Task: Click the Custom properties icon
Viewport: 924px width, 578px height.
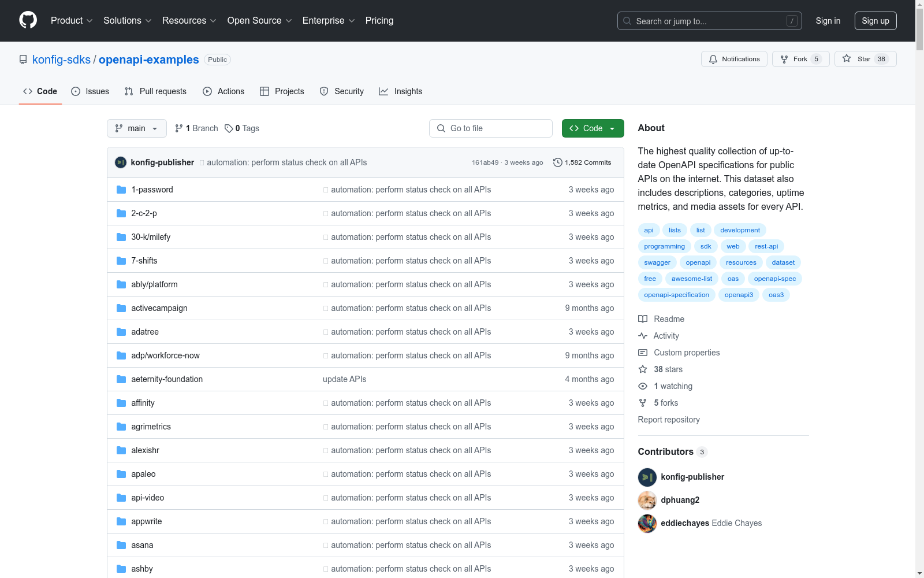Action: [x=643, y=353]
